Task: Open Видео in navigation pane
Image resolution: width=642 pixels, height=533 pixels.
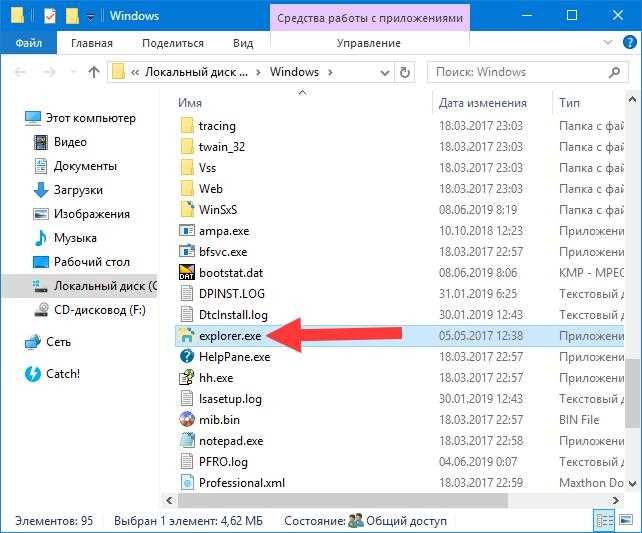Action: (x=60, y=142)
